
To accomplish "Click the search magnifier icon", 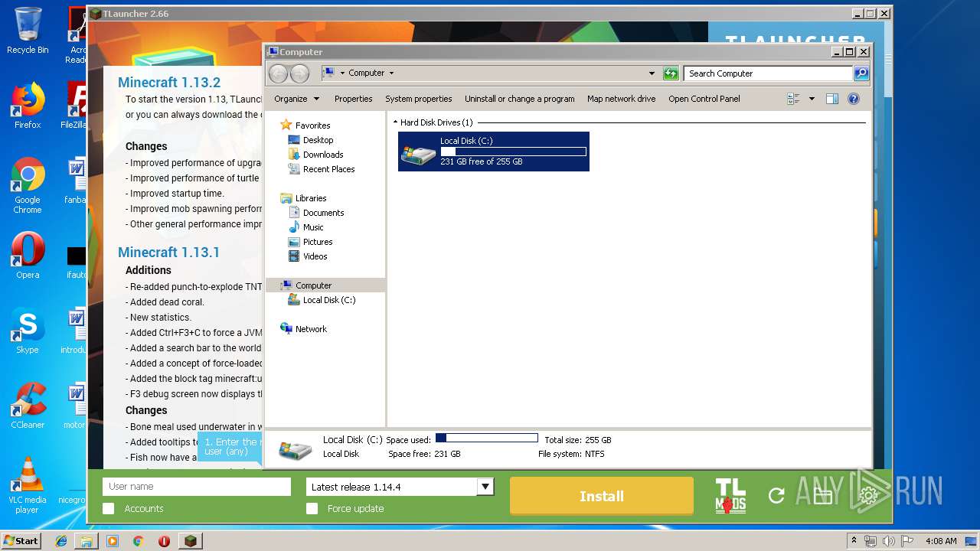I will (861, 73).
